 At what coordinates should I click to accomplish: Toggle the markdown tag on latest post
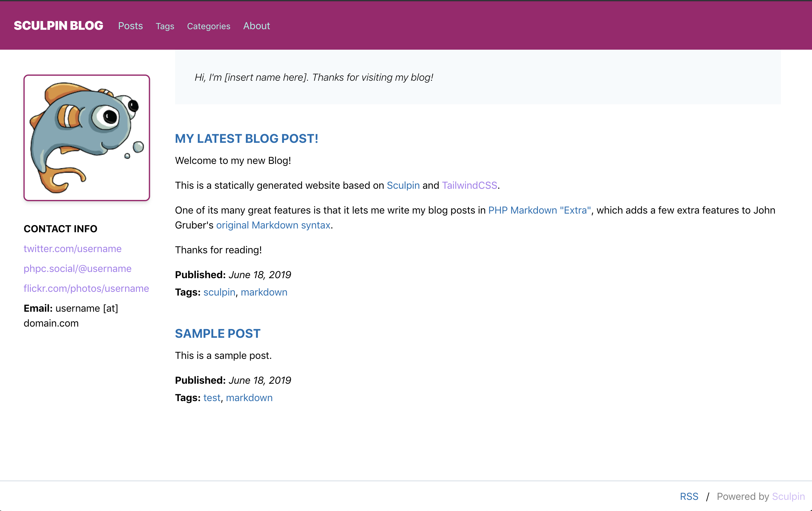[265, 292]
